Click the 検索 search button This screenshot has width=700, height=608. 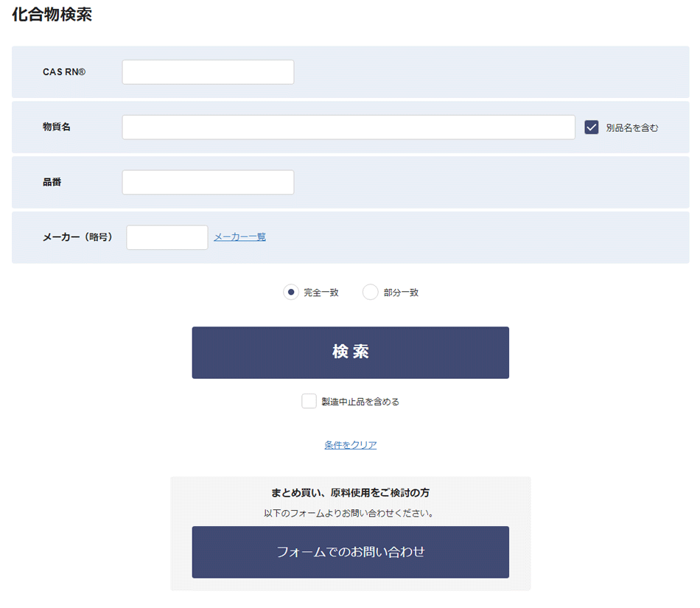pos(351,353)
